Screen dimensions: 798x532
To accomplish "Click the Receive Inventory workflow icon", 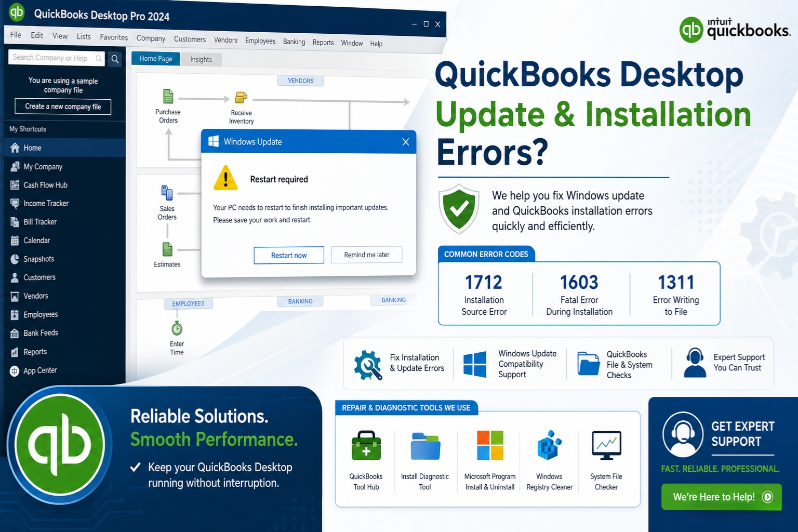I will point(241,97).
